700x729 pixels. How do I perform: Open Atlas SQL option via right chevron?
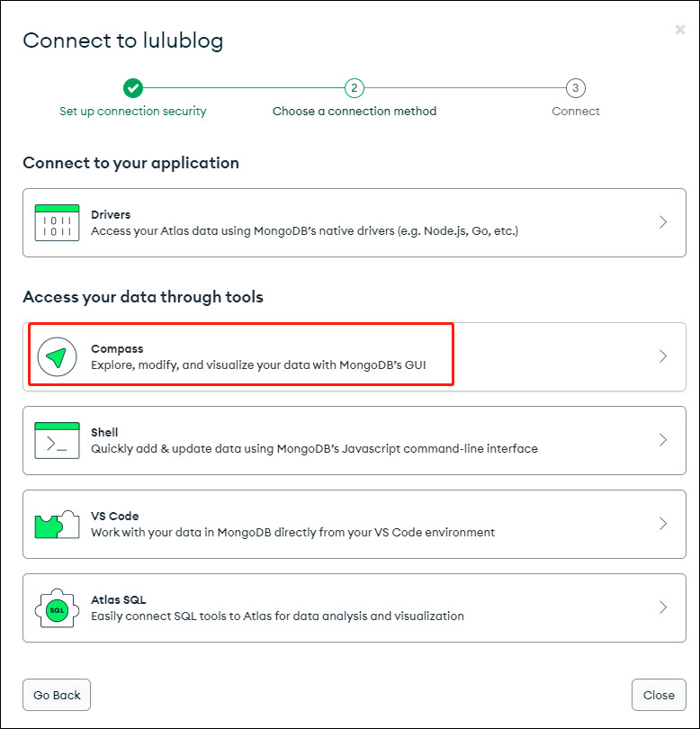[663, 607]
